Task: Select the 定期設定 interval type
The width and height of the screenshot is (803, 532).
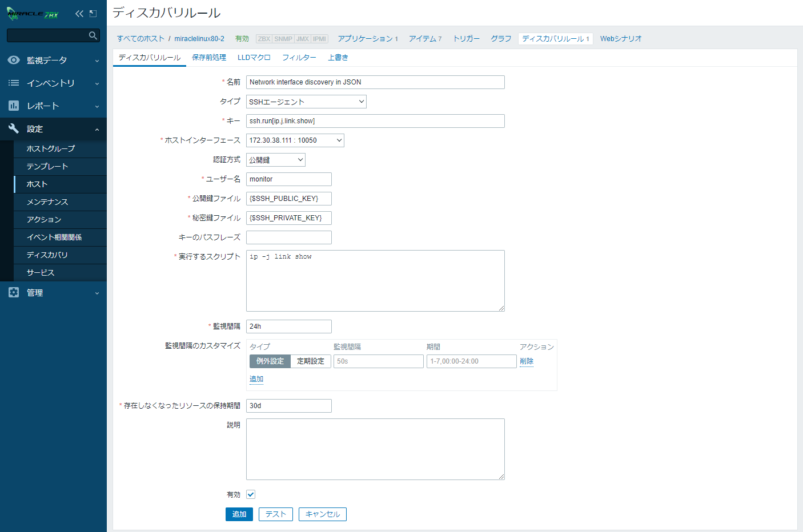Action: click(311, 361)
